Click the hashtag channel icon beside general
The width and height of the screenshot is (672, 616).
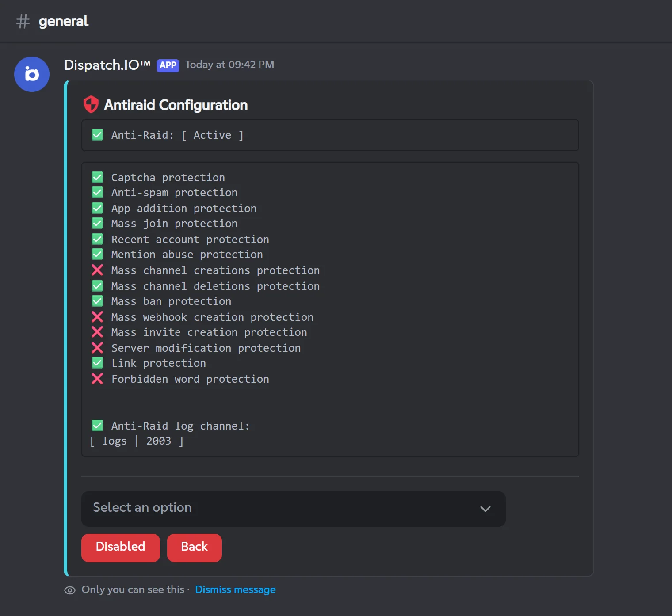(x=23, y=21)
